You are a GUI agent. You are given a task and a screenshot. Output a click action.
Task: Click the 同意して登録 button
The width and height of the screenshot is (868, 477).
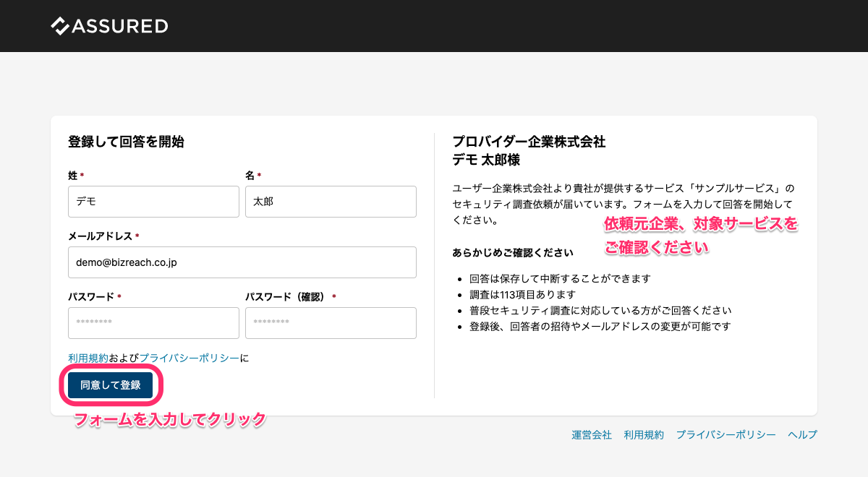[111, 385]
